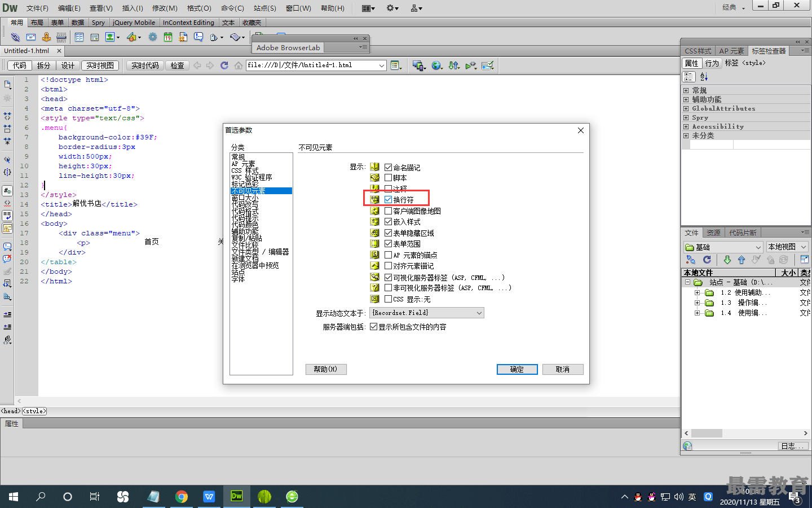Open Chrome from the Windows taskbar
The image size is (812, 508).
tap(182, 496)
